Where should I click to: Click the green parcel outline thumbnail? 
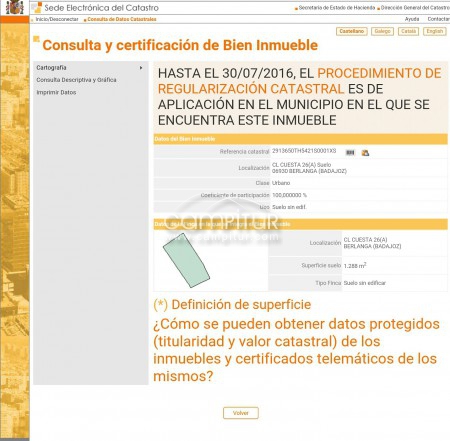point(186,260)
